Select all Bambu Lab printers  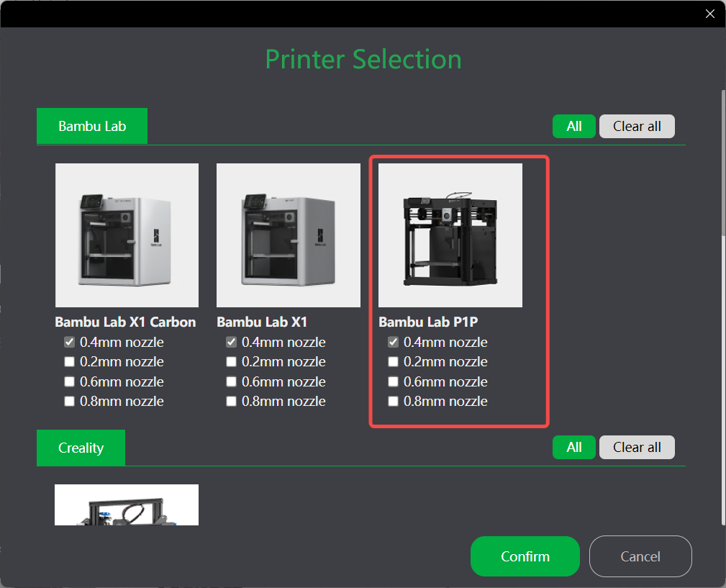point(574,127)
